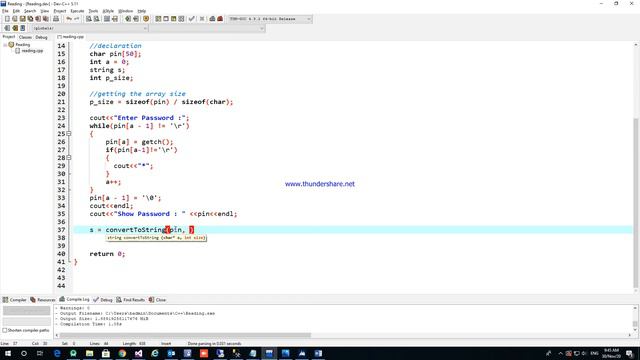Click the Debug checkmark toolbar icon
This screenshot has height=360, width=640.
pyautogui.click(x=191, y=19)
